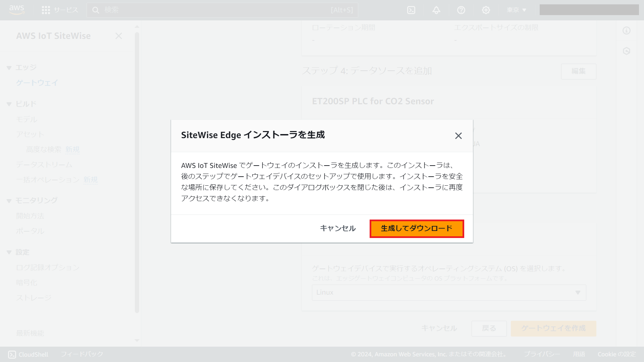
Task: Click 生成してダウンロード to generate the installer
Action: [x=417, y=228]
